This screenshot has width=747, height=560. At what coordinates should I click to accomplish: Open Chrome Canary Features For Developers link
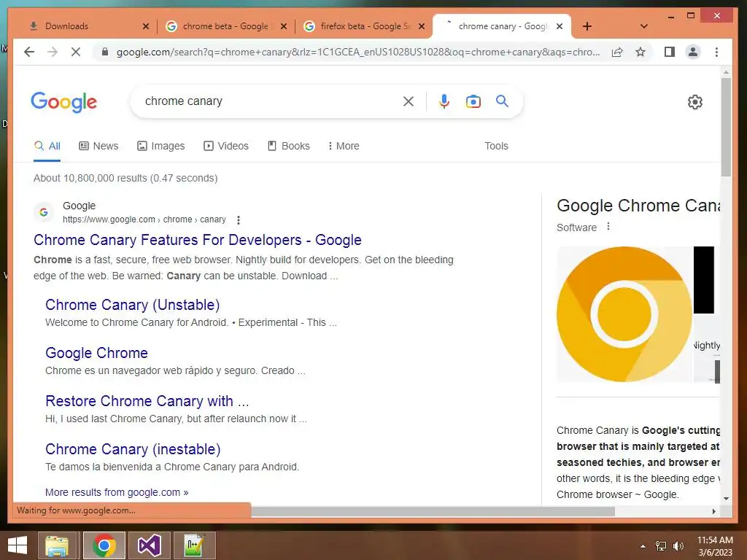tap(197, 240)
